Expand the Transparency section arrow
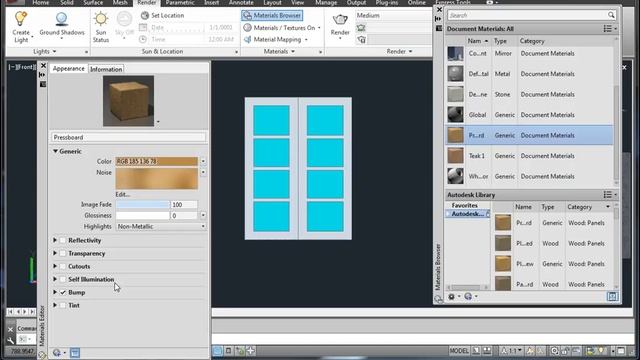Viewport: 640px width, 360px height. point(55,253)
